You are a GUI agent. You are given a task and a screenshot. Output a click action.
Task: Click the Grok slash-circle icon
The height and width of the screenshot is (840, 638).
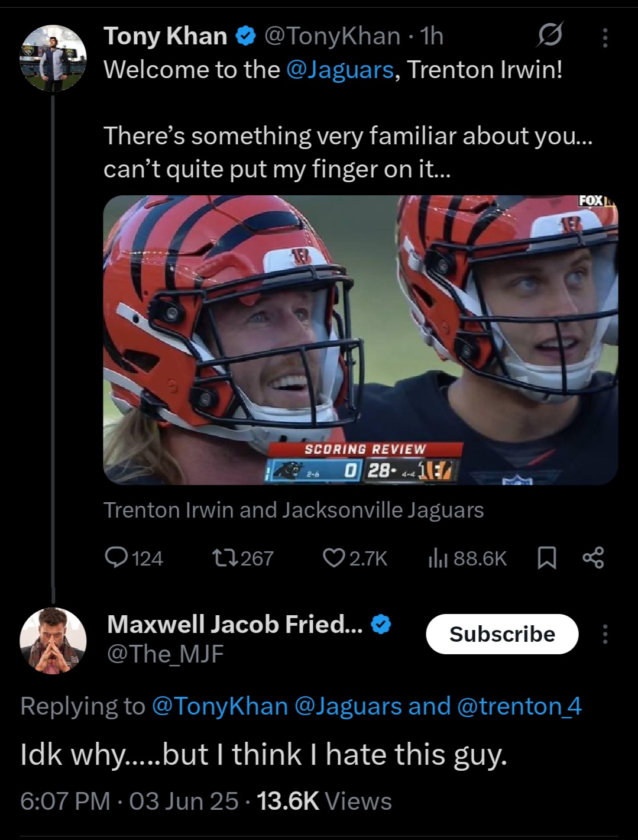[549, 37]
